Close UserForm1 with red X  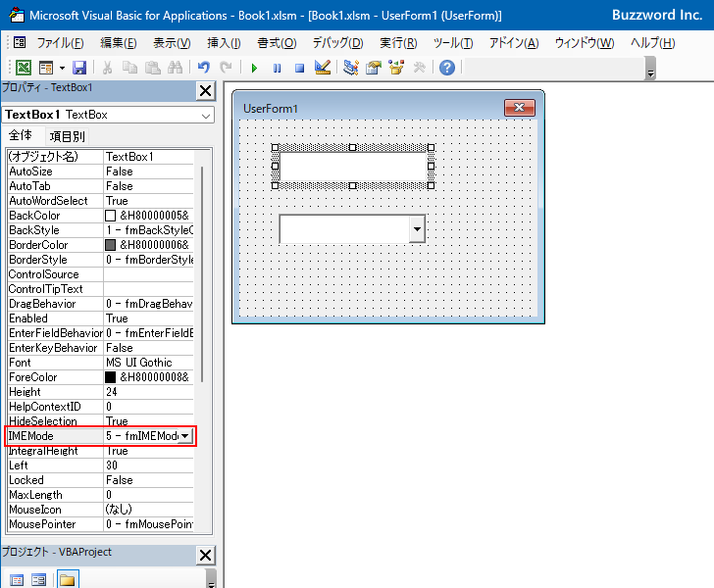tap(520, 108)
